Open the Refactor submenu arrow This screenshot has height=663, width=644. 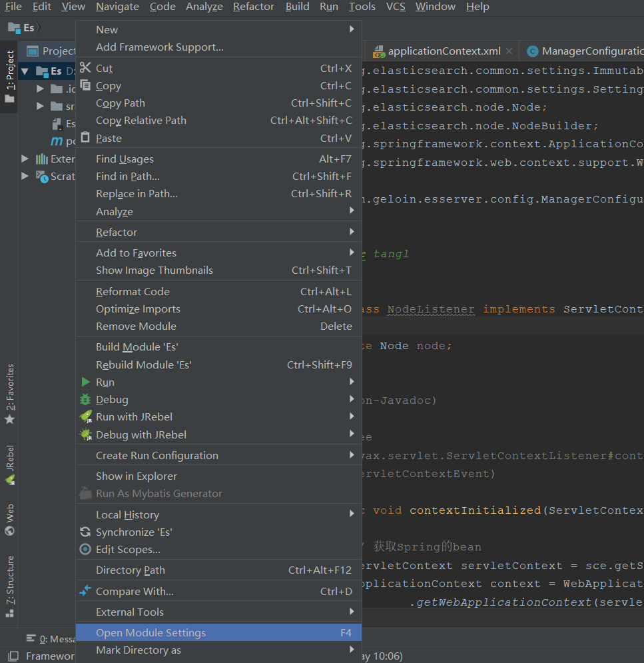coord(352,231)
